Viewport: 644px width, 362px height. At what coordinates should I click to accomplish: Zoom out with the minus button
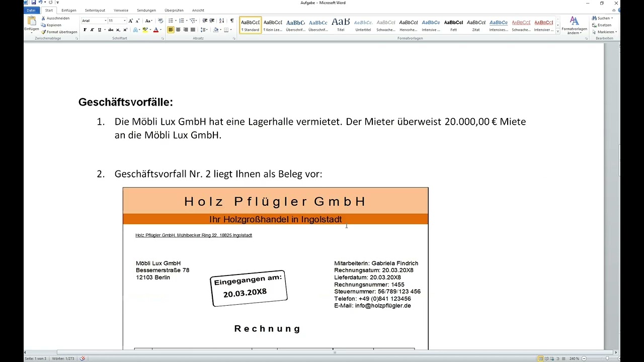(584, 358)
